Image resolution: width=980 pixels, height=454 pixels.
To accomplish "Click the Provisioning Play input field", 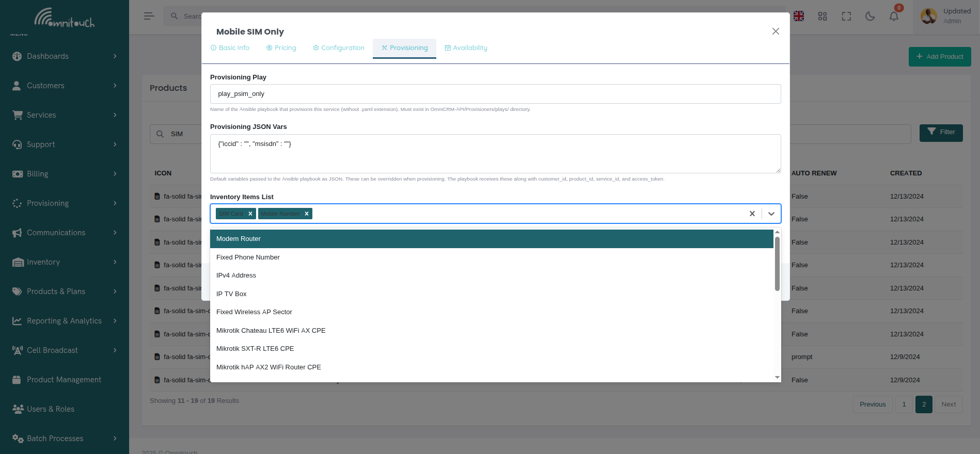I will click(495, 94).
